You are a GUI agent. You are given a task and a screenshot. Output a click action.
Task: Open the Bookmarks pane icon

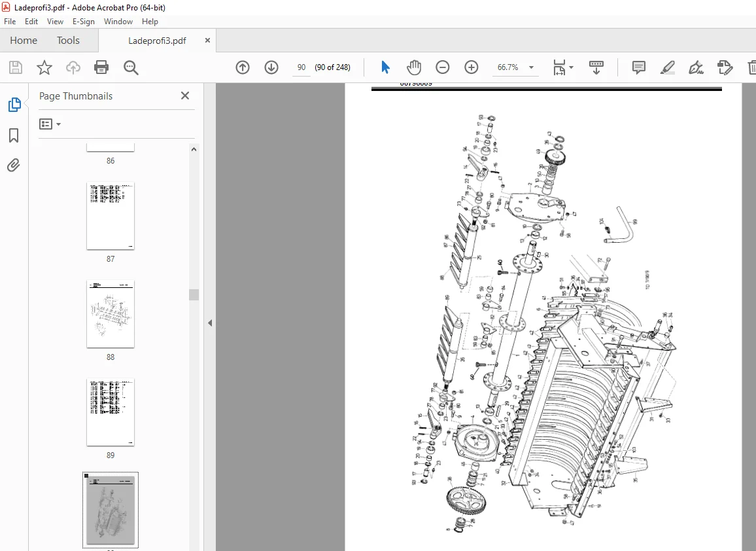[14, 135]
